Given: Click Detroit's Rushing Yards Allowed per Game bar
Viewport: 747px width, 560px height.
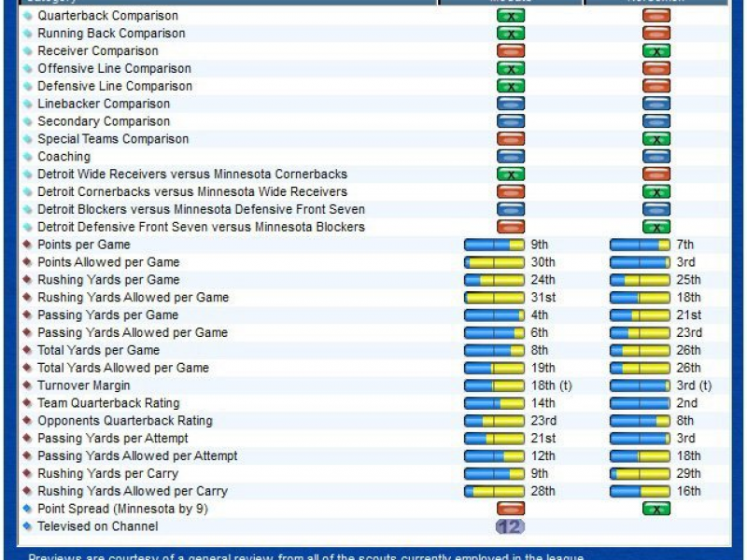Looking at the screenshot, I should click(x=494, y=298).
